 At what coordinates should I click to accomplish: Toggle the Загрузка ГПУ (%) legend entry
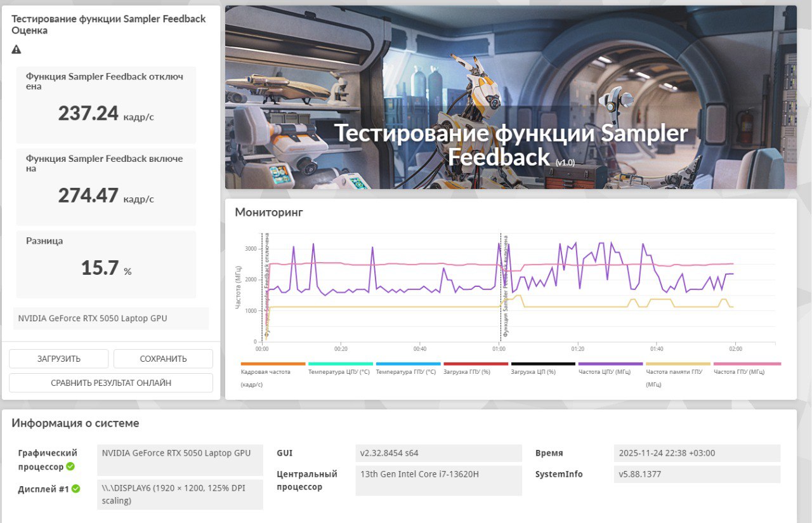[x=476, y=369]
